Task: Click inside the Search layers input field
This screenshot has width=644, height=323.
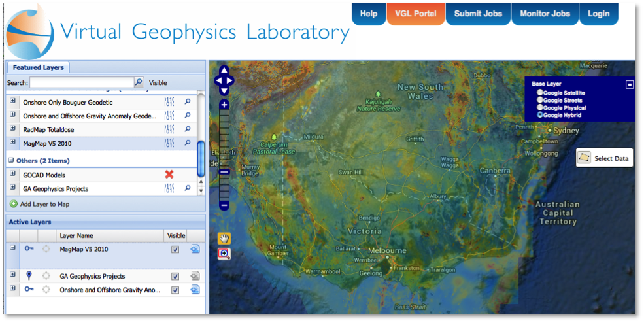Action: [x=82, y=82]
